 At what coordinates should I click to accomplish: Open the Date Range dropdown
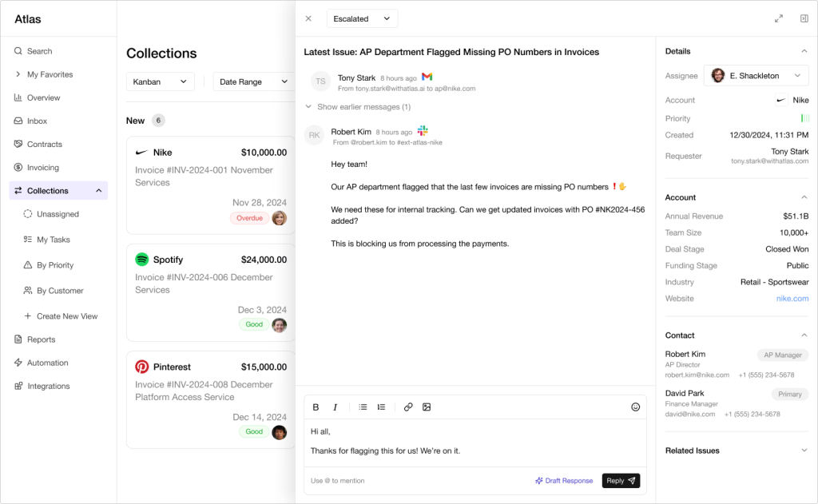pos(254,81)
